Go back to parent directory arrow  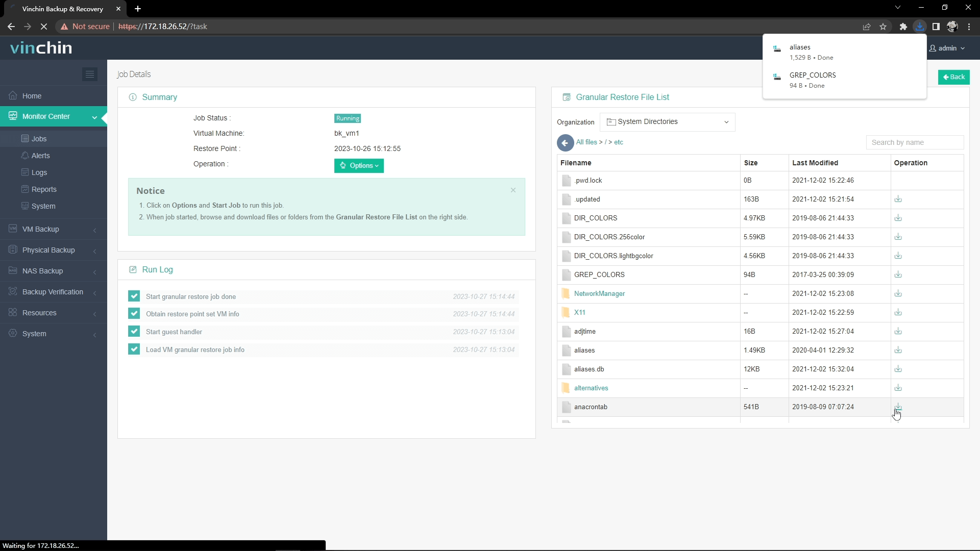565,143
